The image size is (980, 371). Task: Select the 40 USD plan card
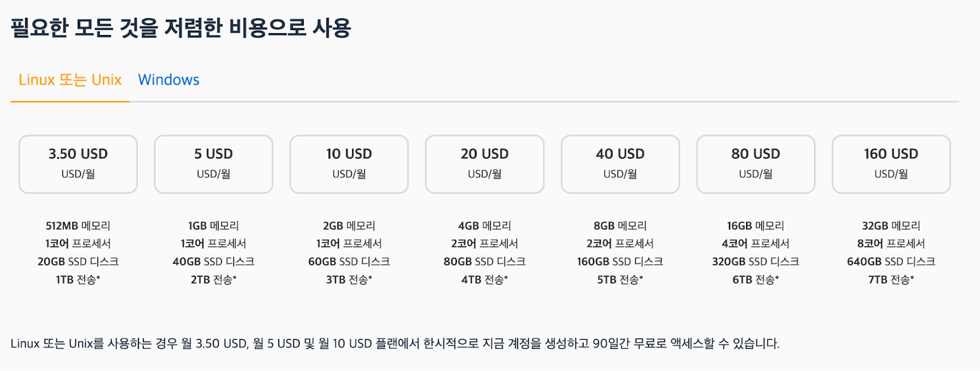[620, 164]
